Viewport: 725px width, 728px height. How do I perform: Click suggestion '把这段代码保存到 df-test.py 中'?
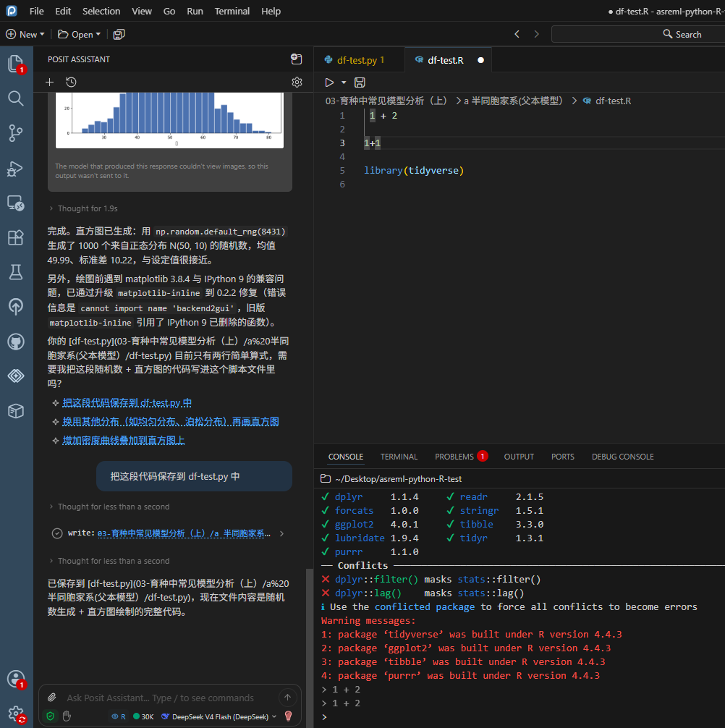pos(127,402)
